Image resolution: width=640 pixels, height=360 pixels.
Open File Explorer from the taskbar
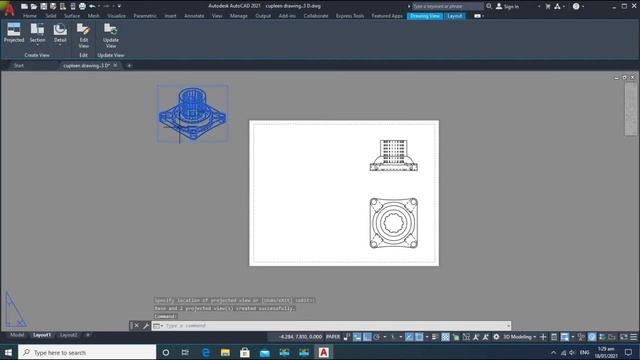[225, 352]
